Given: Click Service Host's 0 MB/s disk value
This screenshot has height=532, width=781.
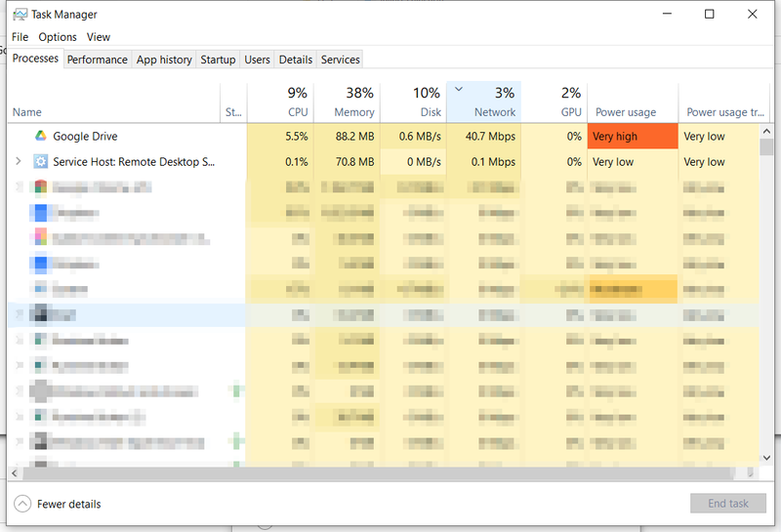Looking at the screenshot, I should (424, 162).
